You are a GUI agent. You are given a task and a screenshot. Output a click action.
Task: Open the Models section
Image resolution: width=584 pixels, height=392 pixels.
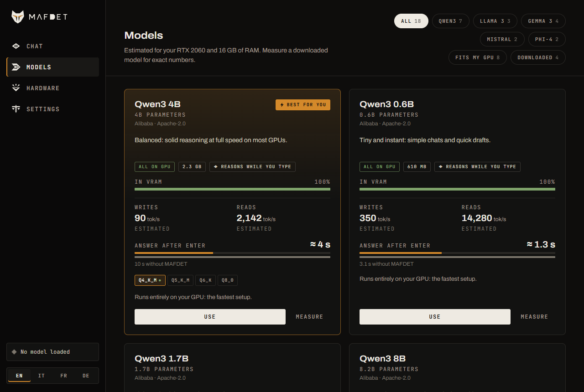tap(52, 67)
